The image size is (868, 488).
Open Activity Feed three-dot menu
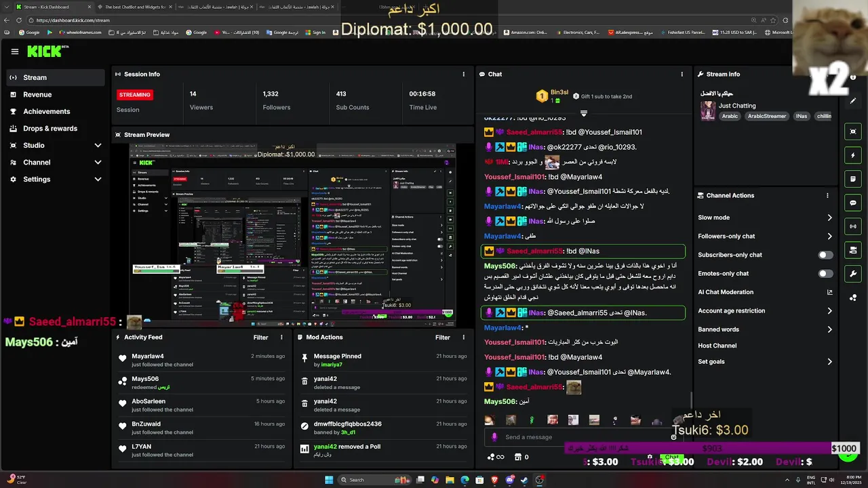point(281,337)
